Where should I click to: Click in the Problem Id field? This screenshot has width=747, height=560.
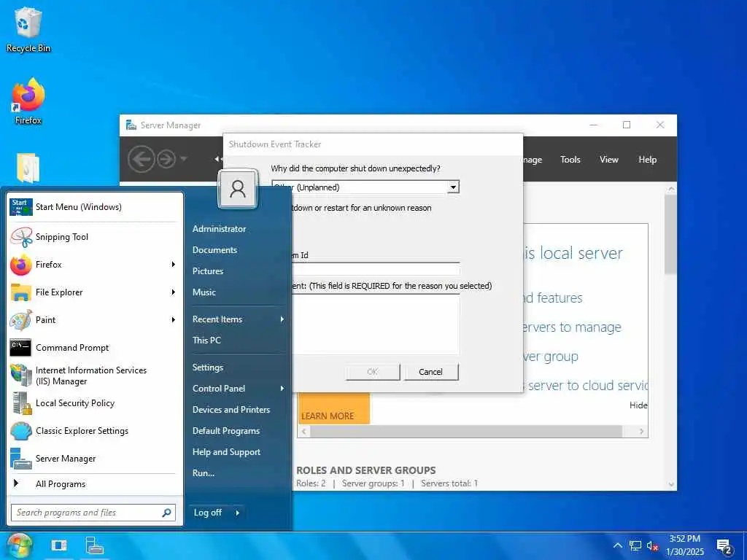376,269
